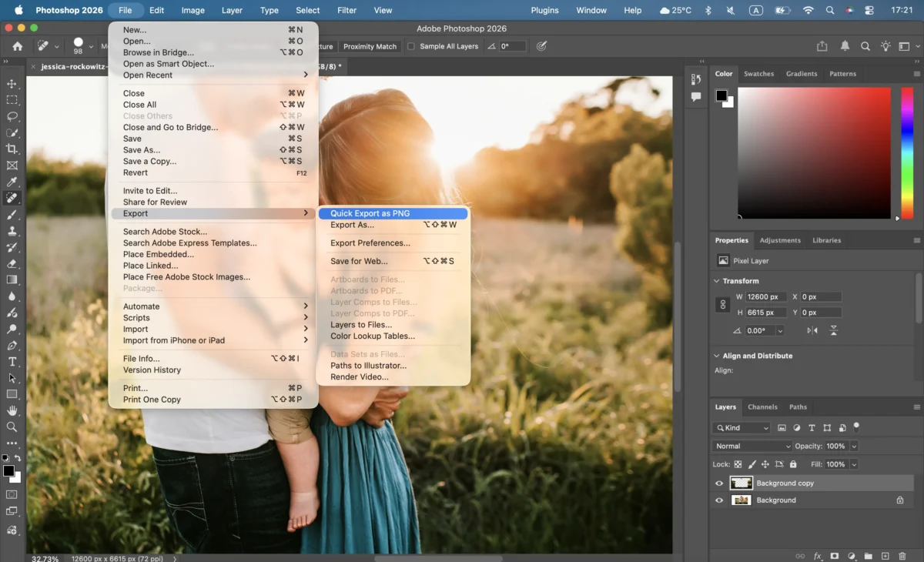This screenshot has height=562, width=924.
Task: Select the Gradient tool
Action: 12,279
